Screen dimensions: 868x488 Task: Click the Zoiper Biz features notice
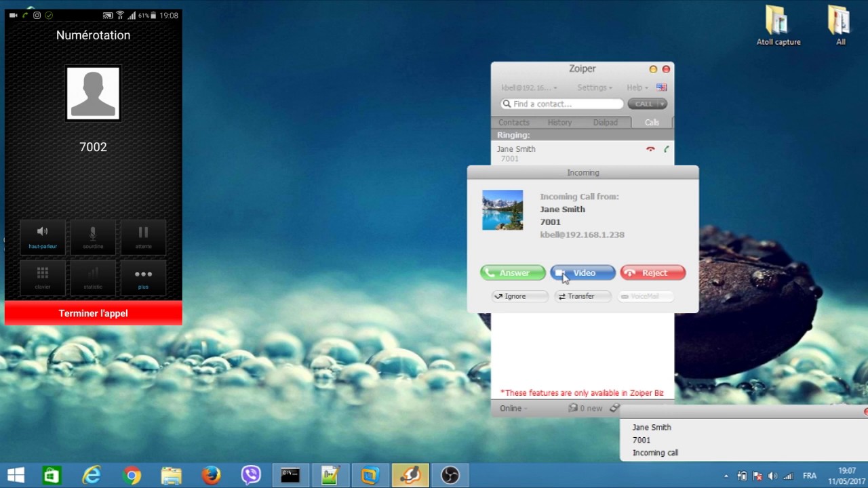582,392
